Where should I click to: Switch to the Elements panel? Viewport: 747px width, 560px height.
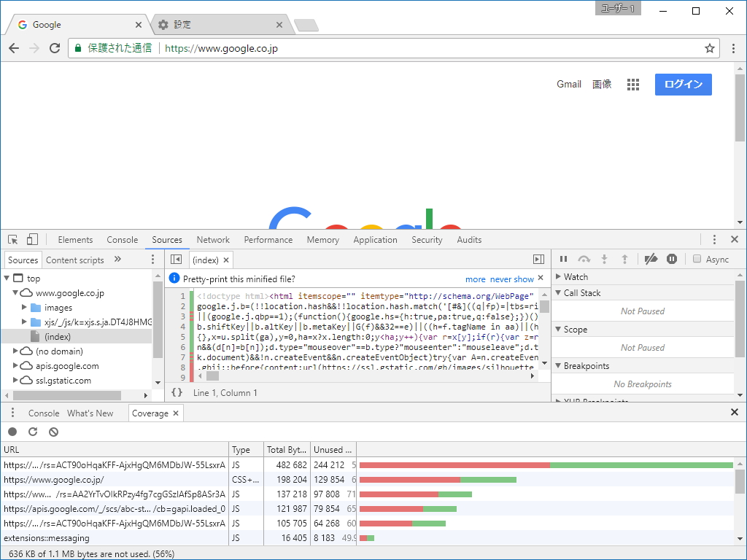click(75, 239)
